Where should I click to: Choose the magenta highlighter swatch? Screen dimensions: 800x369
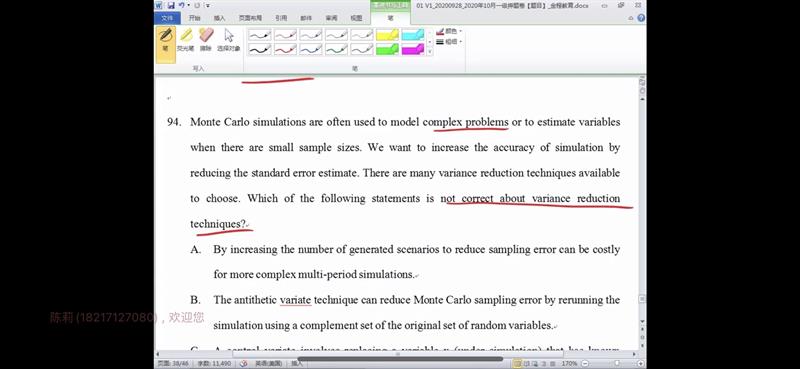413,49
